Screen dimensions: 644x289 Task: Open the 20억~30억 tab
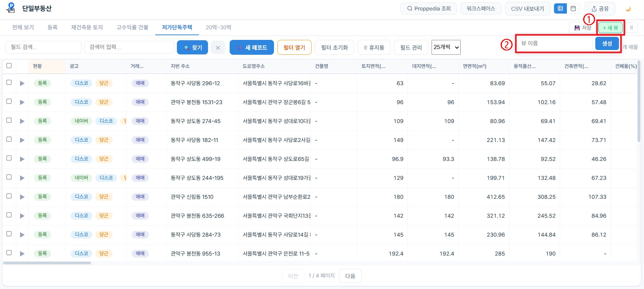click(218, 27)
